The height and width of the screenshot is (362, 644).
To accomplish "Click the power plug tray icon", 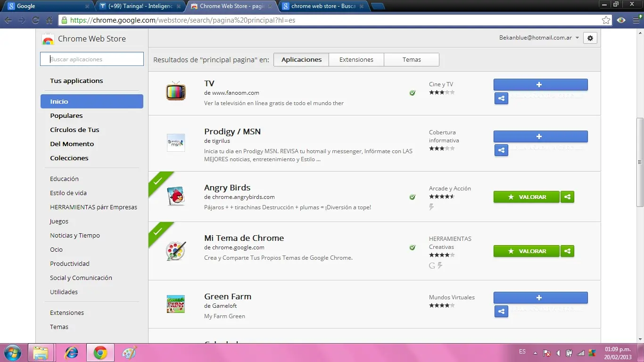I will pos(570,353).
